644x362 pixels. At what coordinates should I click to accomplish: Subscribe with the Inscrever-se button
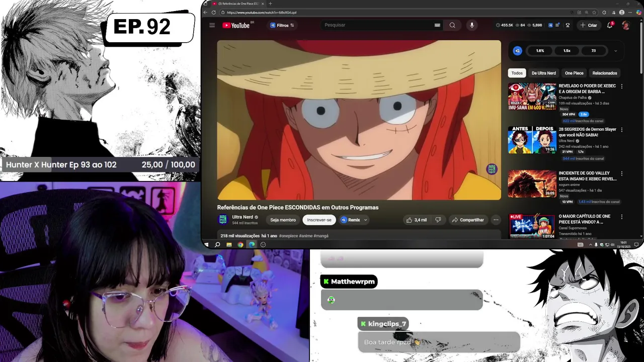319,220
